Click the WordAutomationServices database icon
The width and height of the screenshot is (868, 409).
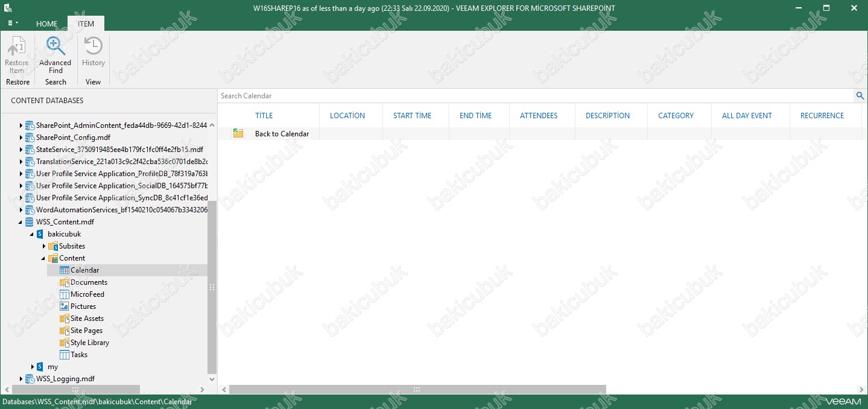[x=30, y=210]
